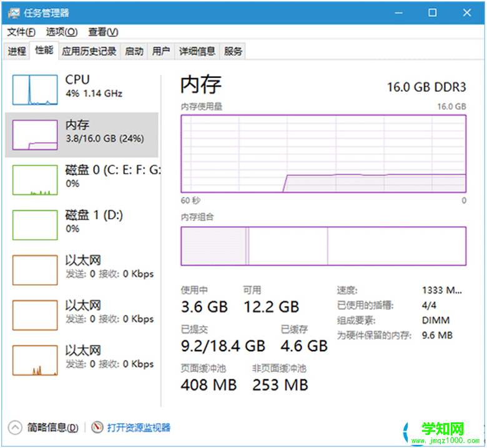
Task: Collapse view with the chevron-up circle icon
Action: [15, 427]
